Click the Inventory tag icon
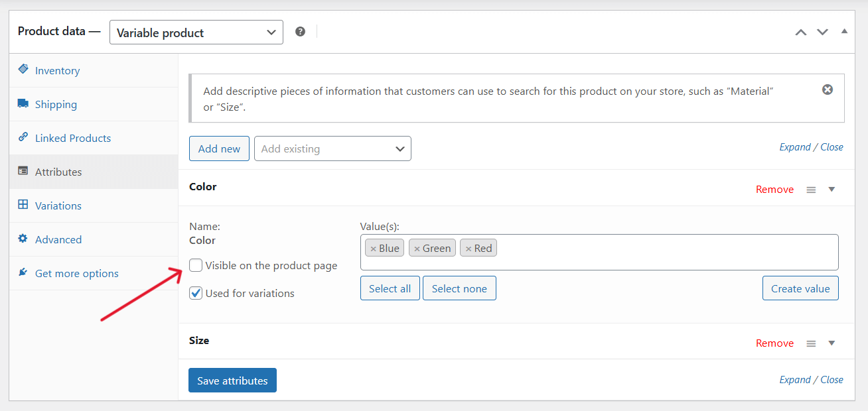868x411 pixels. (24, 70)
